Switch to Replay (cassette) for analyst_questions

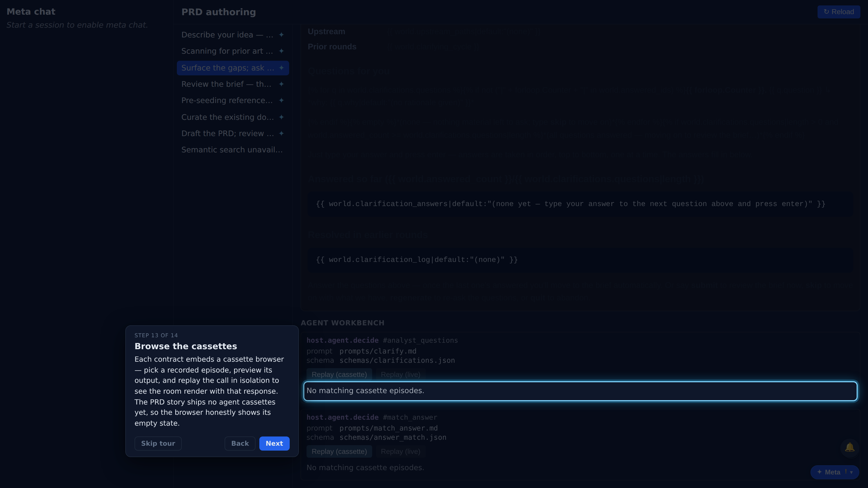point(339,374)
